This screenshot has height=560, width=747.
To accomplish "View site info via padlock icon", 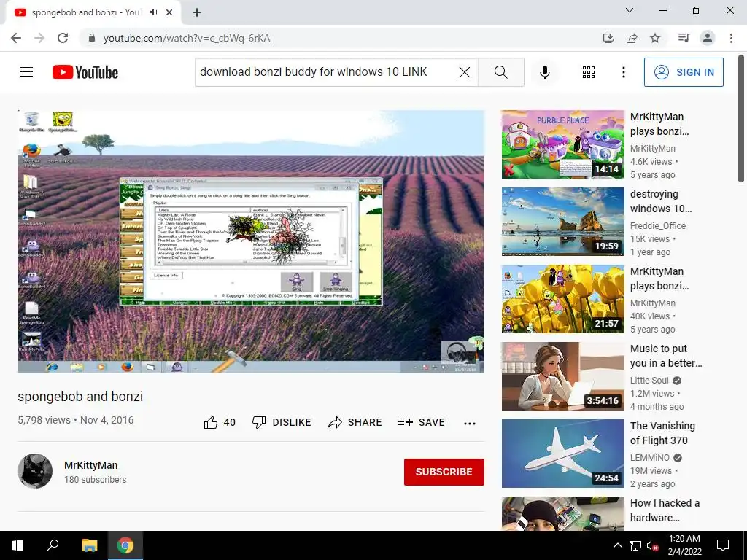I will (x=92, y=38).
